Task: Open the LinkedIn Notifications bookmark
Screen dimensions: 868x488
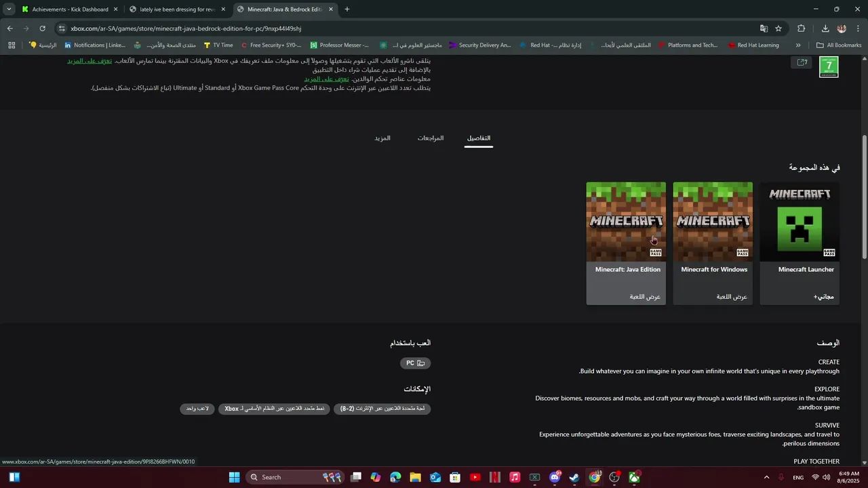Action: (94, 45)
